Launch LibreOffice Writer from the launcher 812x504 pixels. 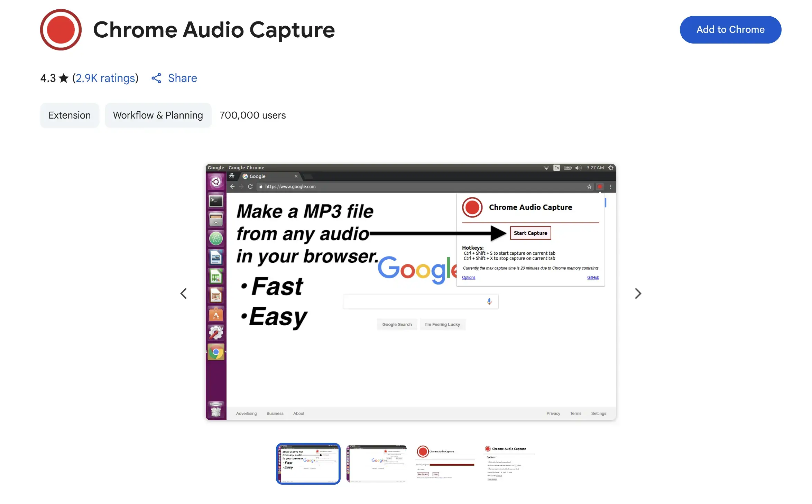click(x=216, y=257)
